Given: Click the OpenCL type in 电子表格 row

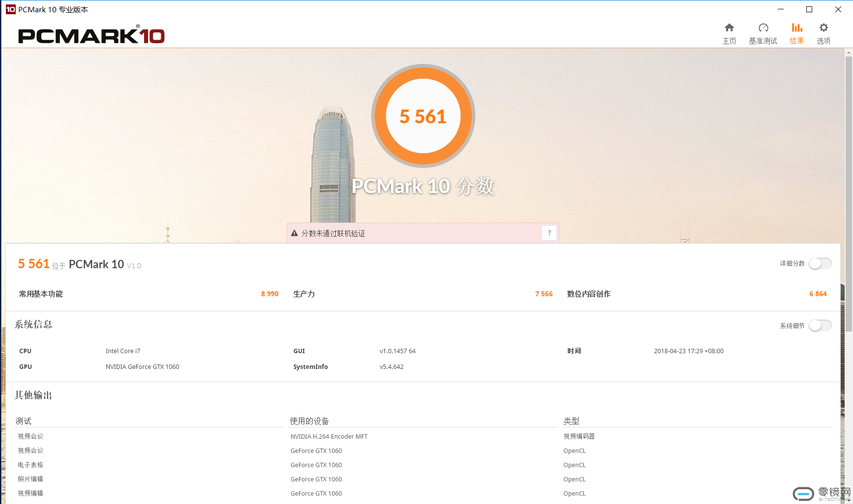Looking at the screenshot, I should tap(575, 465).
